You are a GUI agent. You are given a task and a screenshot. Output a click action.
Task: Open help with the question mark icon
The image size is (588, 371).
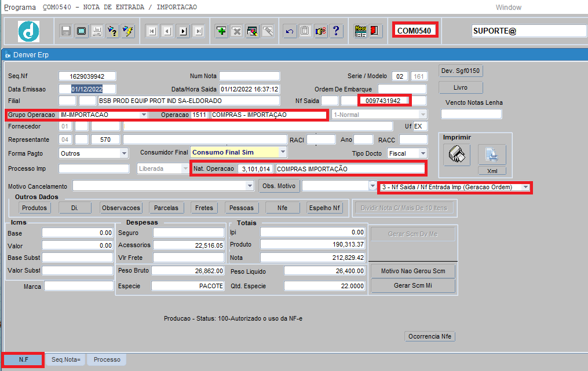(336, 31)
